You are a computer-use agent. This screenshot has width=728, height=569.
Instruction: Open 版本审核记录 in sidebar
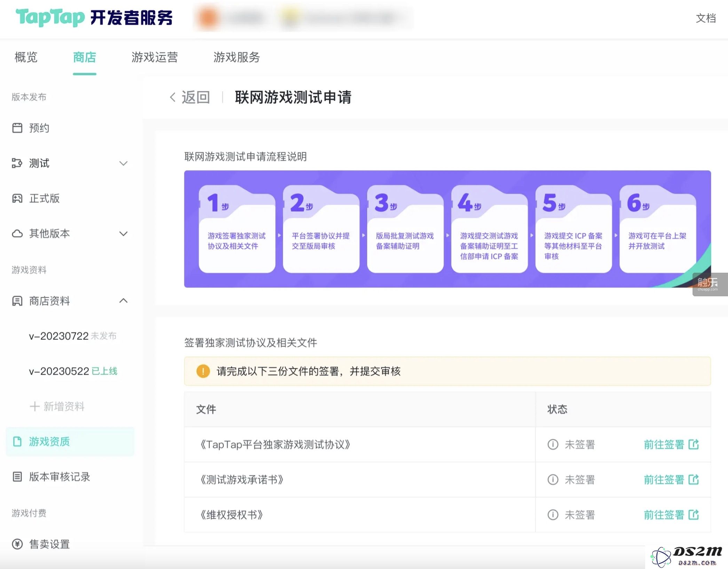(x=60, y=476)
